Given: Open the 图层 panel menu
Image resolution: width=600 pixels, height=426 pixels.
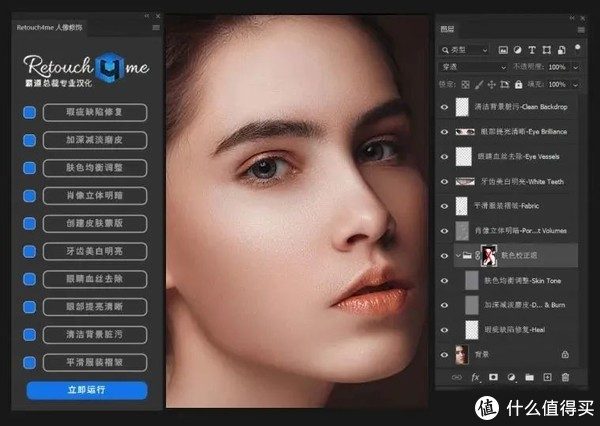Looking at the screenshot, I should (579, 30).
